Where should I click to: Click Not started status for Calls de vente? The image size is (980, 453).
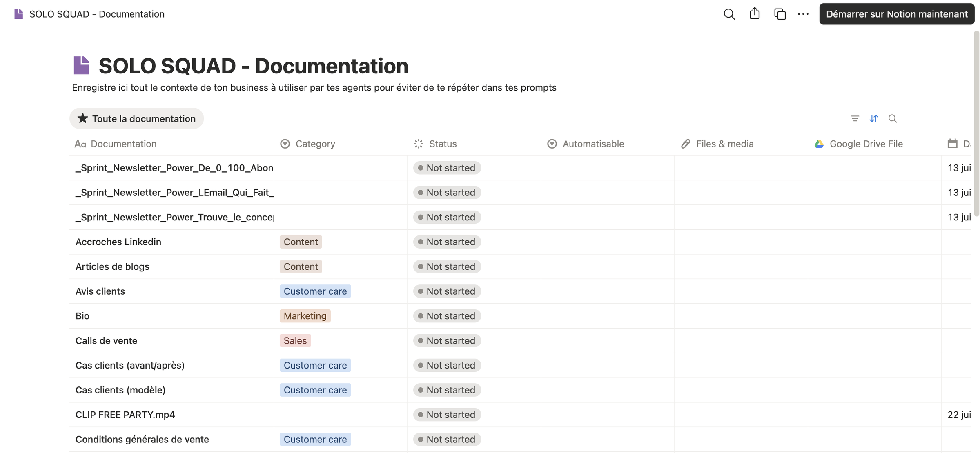(x=447, y=341)
